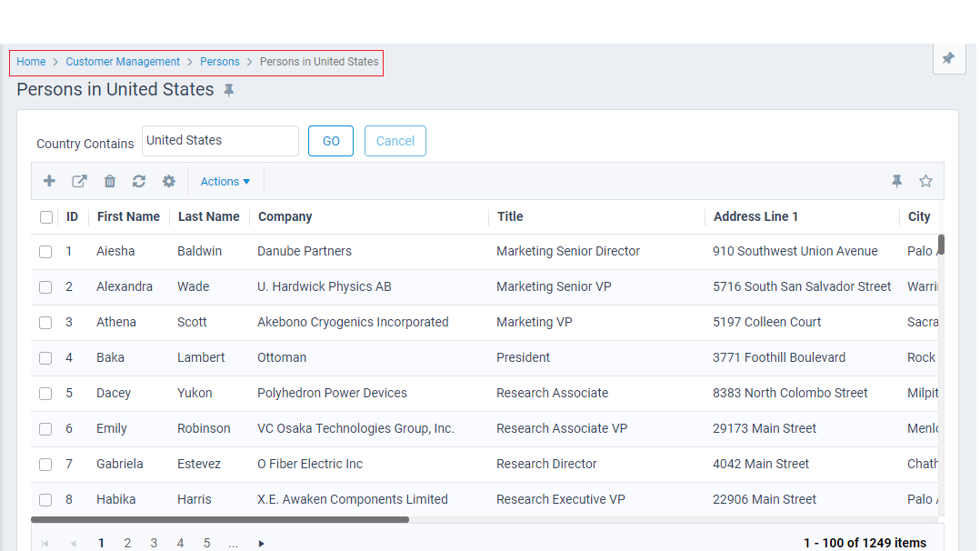Click GO to apply the country filter

(x=330, y=141)
